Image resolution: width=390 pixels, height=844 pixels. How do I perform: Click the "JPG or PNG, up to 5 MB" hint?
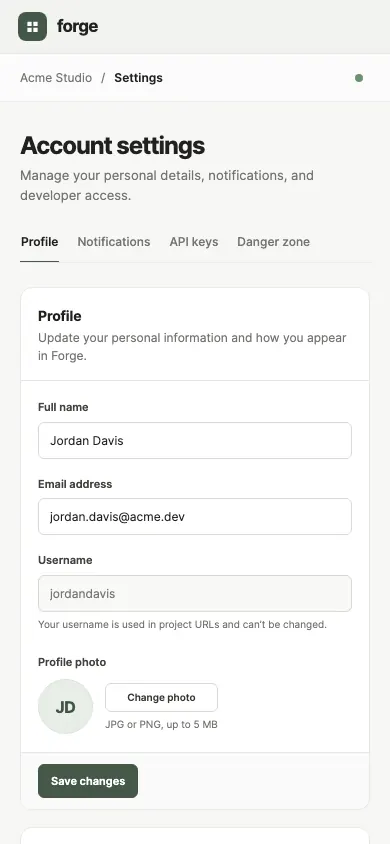click(161, 725)
